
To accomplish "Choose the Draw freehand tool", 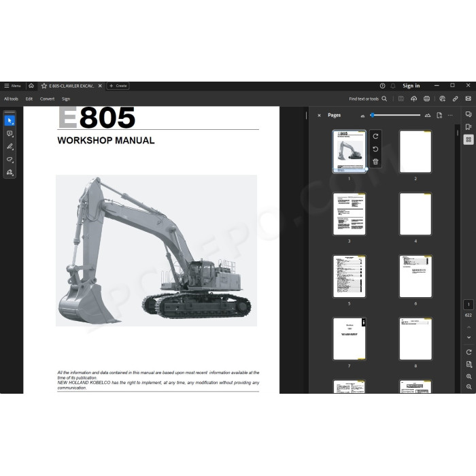I will 10,159.
